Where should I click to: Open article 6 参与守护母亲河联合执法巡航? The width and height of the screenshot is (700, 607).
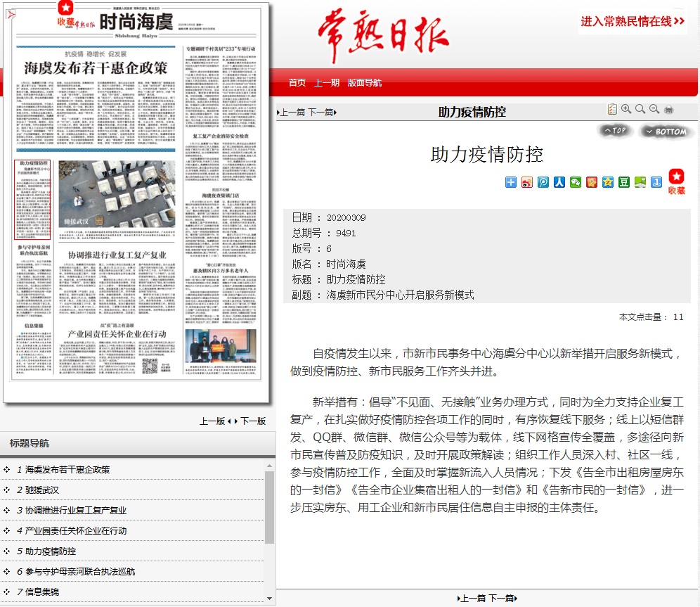(x=80, y=571)
